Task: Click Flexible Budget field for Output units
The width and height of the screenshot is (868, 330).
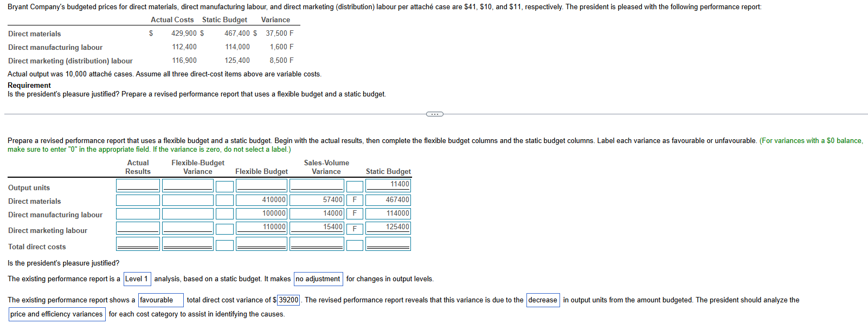Action: click(x=261, y=186)
